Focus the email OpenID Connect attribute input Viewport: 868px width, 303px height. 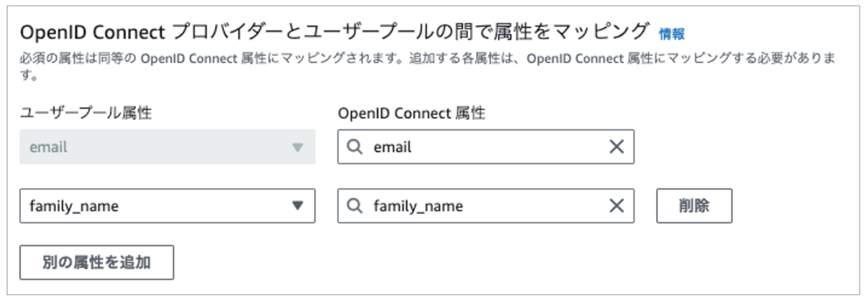(x=485, y=147)
